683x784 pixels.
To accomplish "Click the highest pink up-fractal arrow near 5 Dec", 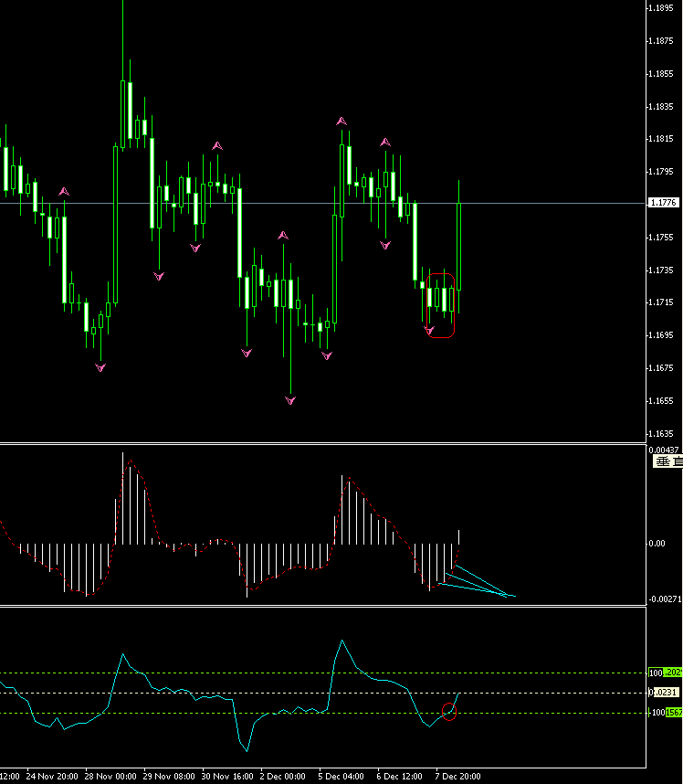I will tap(341, 121).
